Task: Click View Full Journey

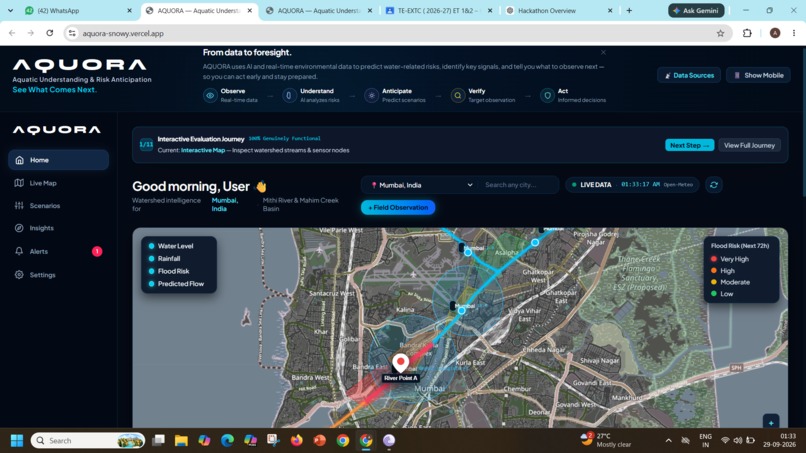Action: tap(749, 146)
